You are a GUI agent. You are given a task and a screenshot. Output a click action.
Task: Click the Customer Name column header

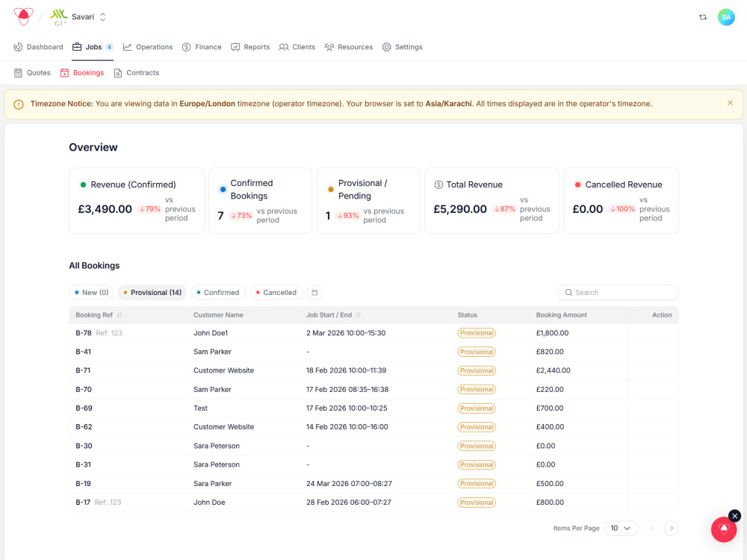[218, 315]
